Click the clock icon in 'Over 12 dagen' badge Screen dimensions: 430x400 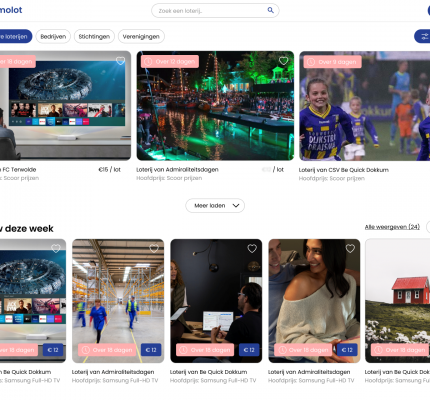pyautogui.click(x=148, y=62)
